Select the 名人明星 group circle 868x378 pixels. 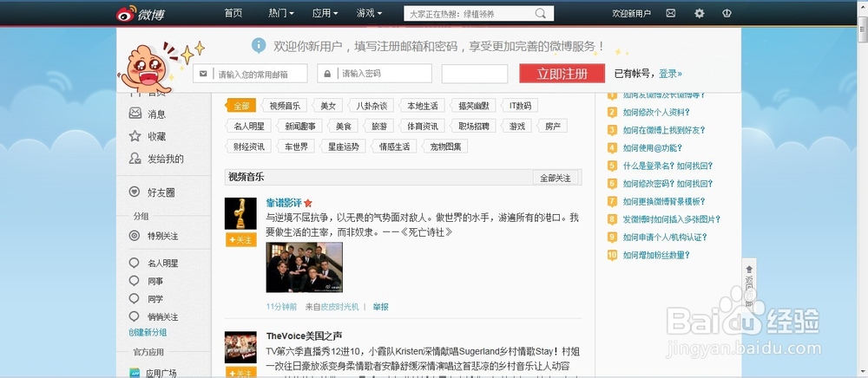coord(134,263)
